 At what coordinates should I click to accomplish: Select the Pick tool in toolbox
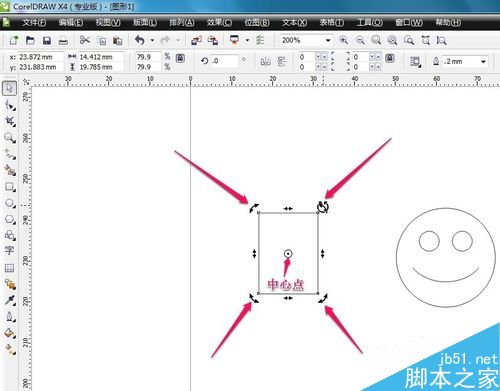click(x=9, y=88)
